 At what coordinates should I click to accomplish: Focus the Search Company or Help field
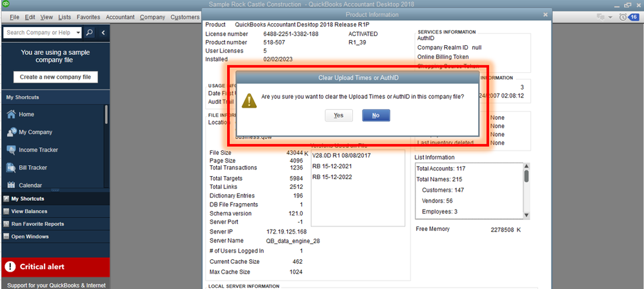tap(39, 33)
